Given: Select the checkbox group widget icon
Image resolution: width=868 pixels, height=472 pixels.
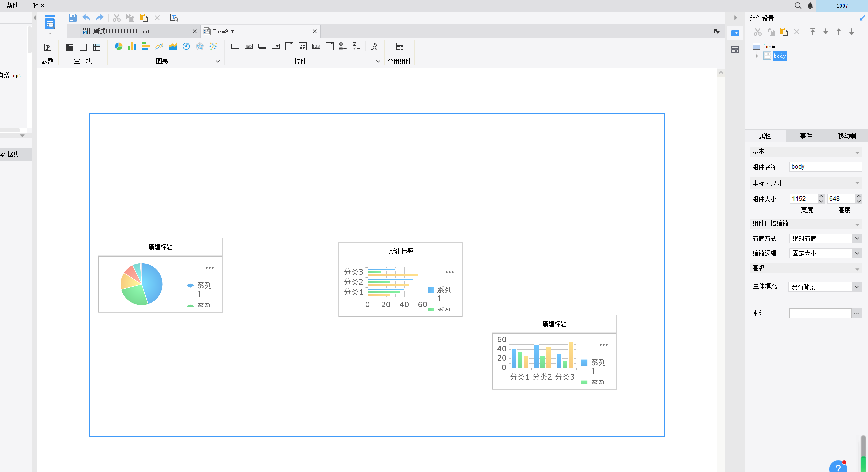Looking at the screenshot, I should 356,46.
